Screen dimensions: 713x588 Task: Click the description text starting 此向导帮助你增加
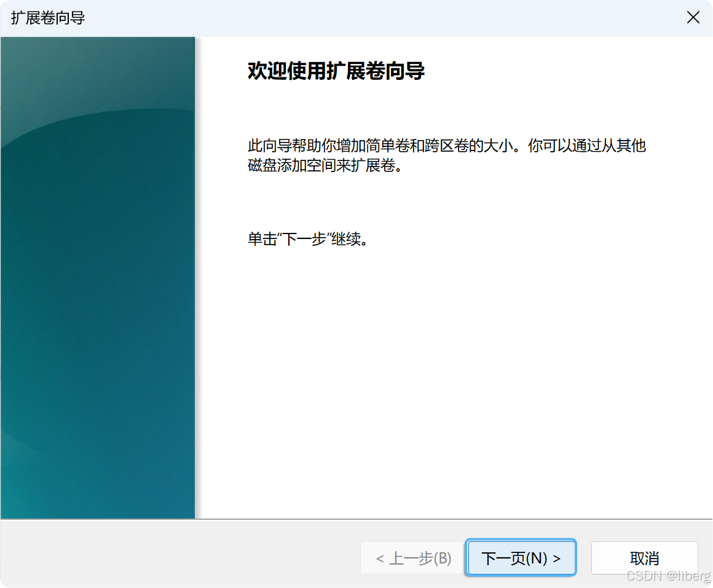[x=446, y=155]
